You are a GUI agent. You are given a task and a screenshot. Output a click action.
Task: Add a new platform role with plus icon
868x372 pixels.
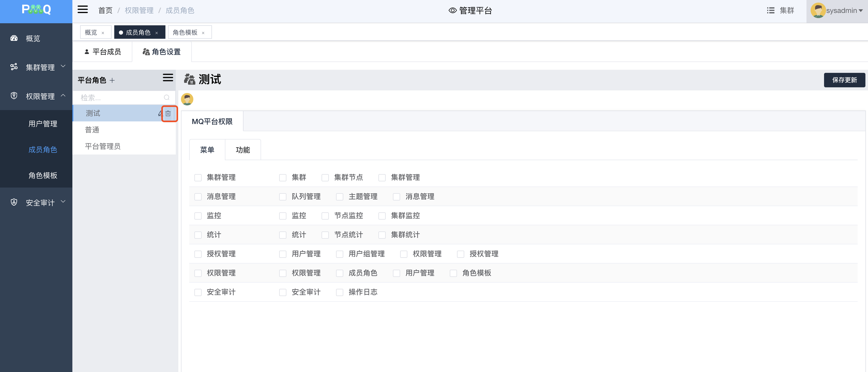(112, 80)
